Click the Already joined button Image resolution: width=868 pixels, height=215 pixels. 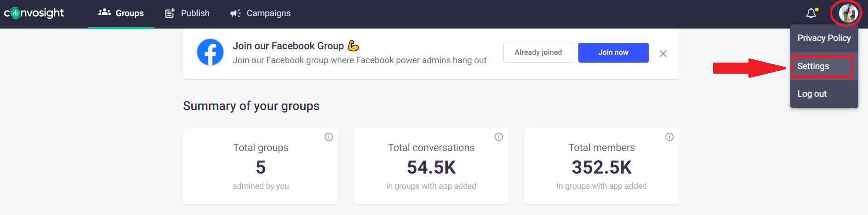538,52
